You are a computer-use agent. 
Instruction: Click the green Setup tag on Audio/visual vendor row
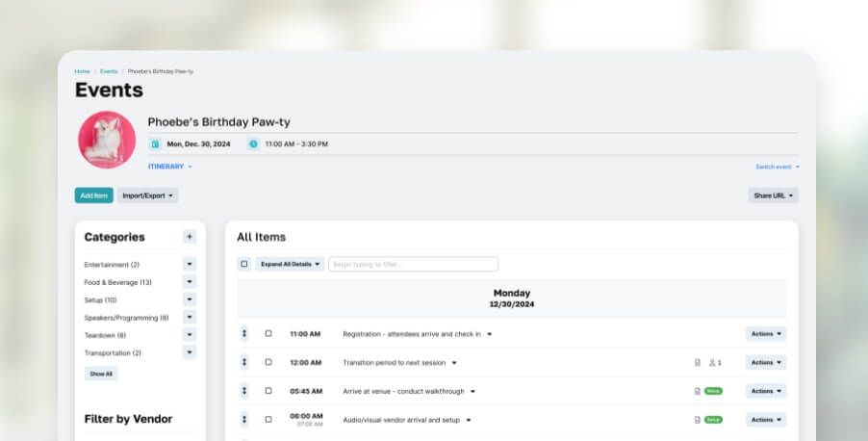pyautogui.click(x=713, y=420)
